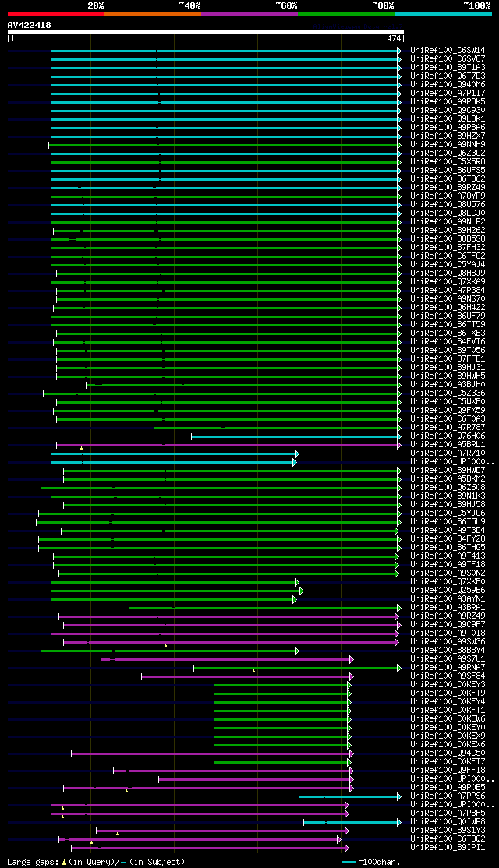Open the hit UniRef100_A7P1I7
This screenshot has height=868, width=499.
pyautogui.click(x=448, y=93)
